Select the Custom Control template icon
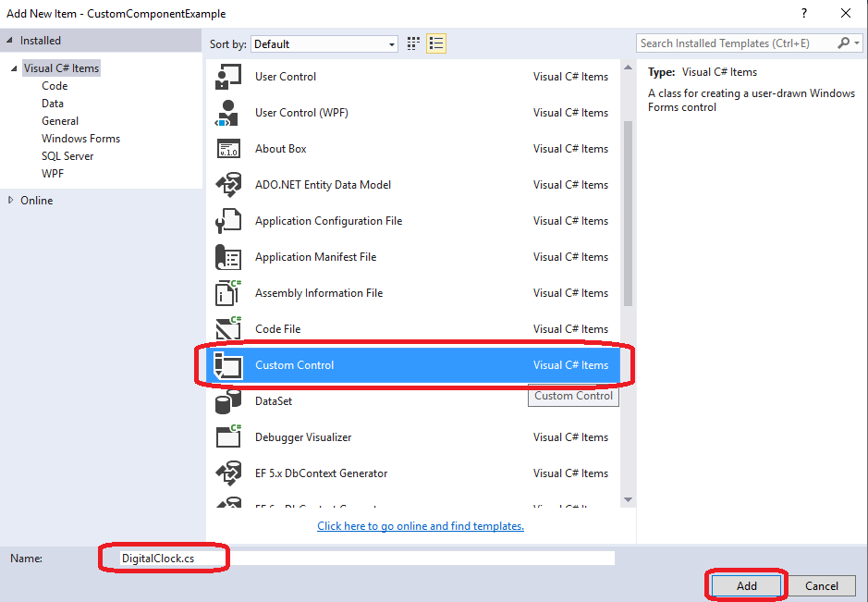Screen dimensions: 868x602 (x=228, y=365)
